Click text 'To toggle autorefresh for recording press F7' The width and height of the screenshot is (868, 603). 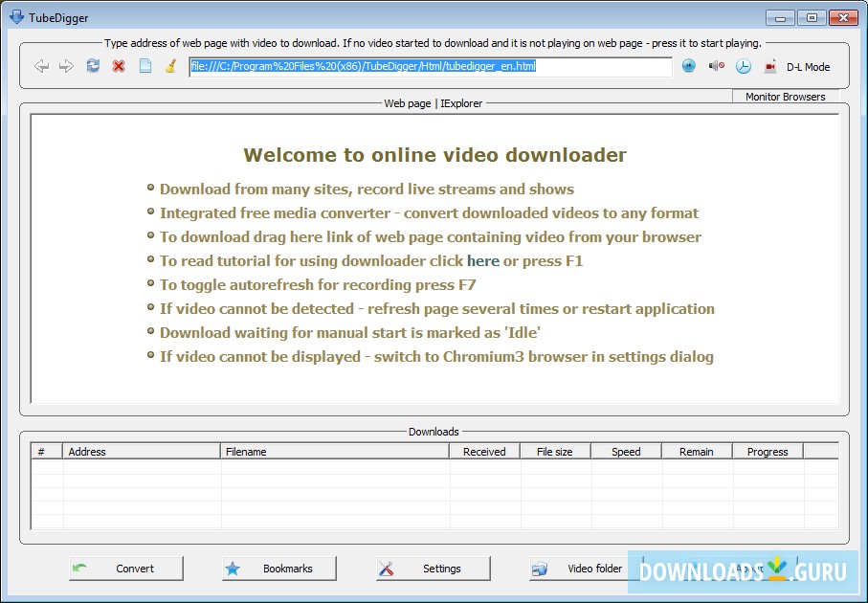click(x=318, y=284)
